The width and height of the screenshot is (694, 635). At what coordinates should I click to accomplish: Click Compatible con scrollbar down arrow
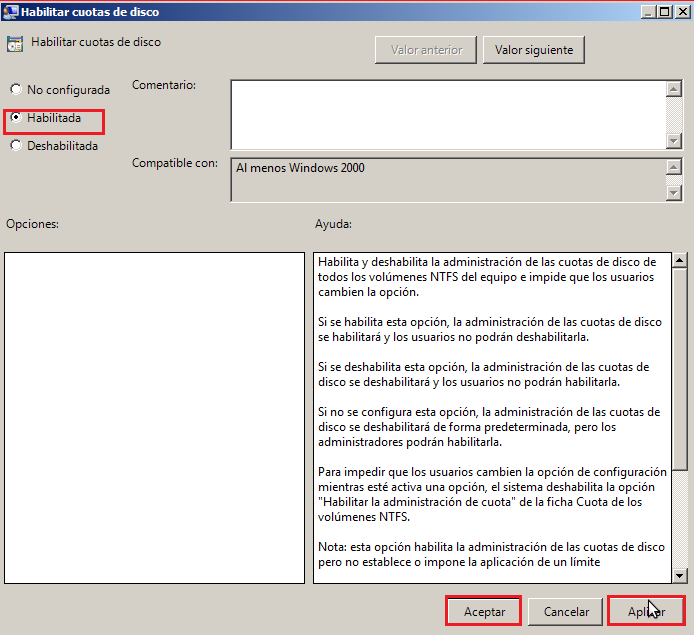coord(674,193)
